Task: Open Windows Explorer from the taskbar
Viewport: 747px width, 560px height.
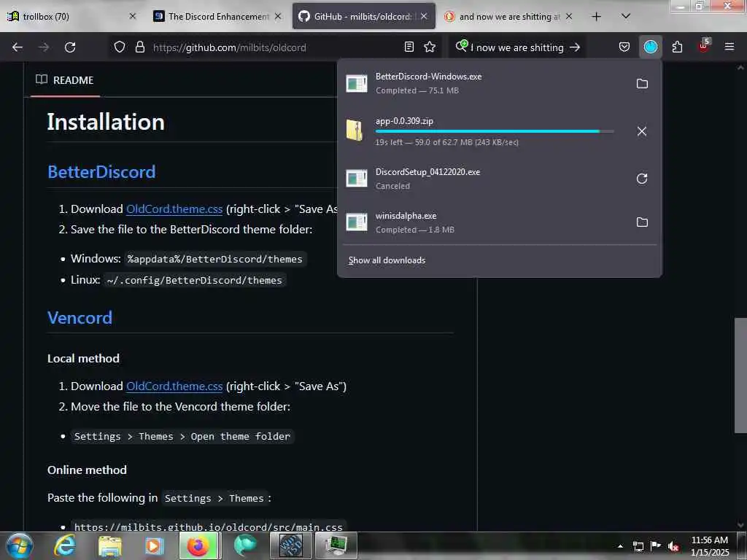Action: (109, 545)
